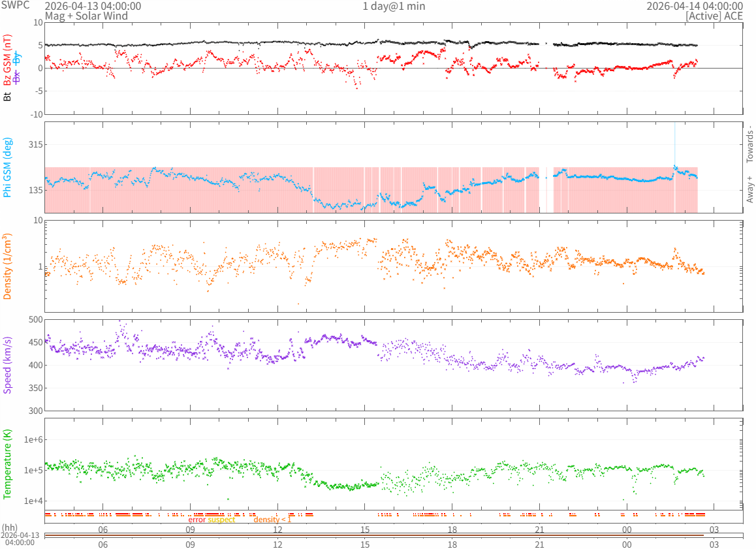Click the '1 day@1 min' span label
The height and width of the screenshot is (549, 756).
[x=394, y=7]
